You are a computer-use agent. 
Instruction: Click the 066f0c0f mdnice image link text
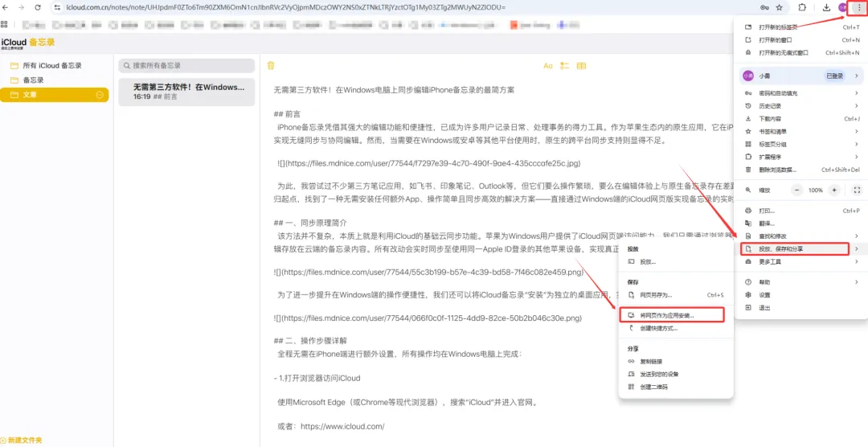click(428, 318)
